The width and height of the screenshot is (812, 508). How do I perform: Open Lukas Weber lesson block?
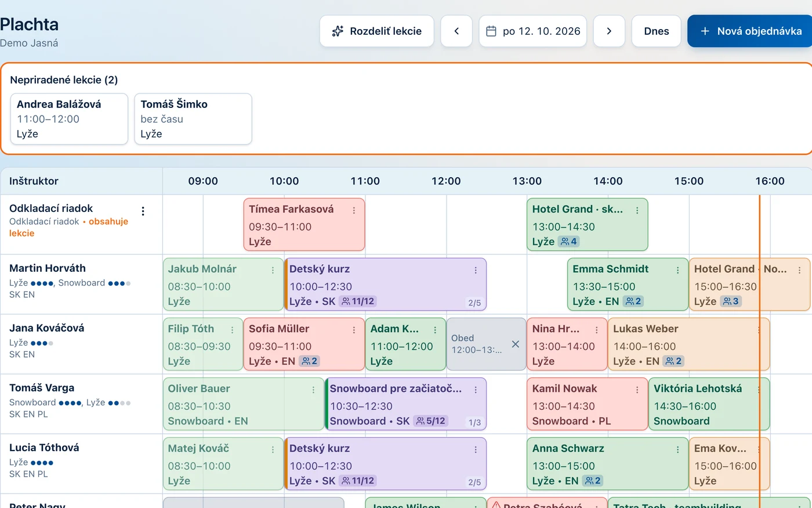click(x=688, y=344)
